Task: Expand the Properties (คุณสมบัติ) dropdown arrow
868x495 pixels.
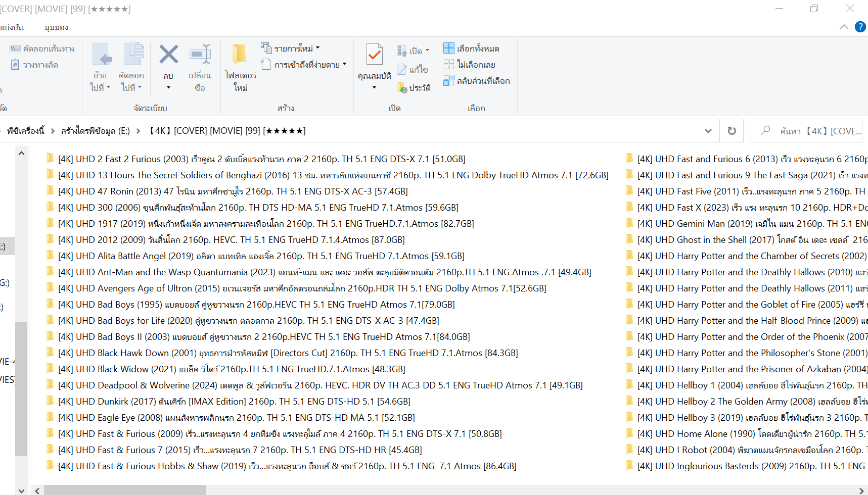Action: [x=374, y=87]
